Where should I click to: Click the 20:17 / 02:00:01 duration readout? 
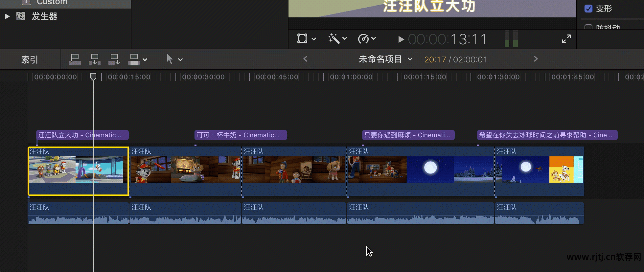coord(456,59)
